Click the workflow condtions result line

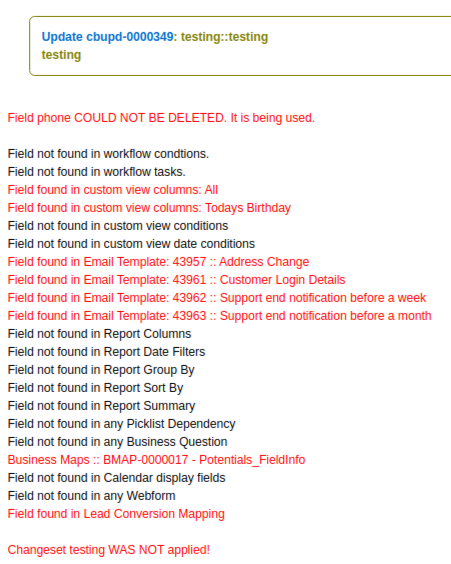tap(108, 154)
